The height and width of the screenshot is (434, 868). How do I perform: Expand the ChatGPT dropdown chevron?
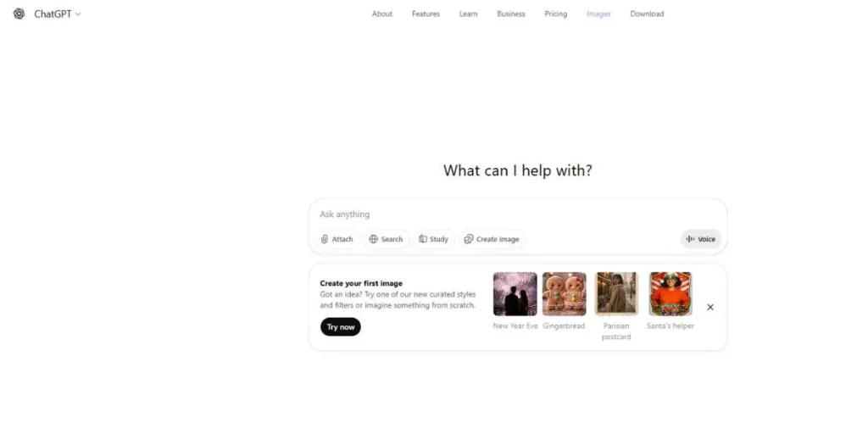(x=78, y=14)
